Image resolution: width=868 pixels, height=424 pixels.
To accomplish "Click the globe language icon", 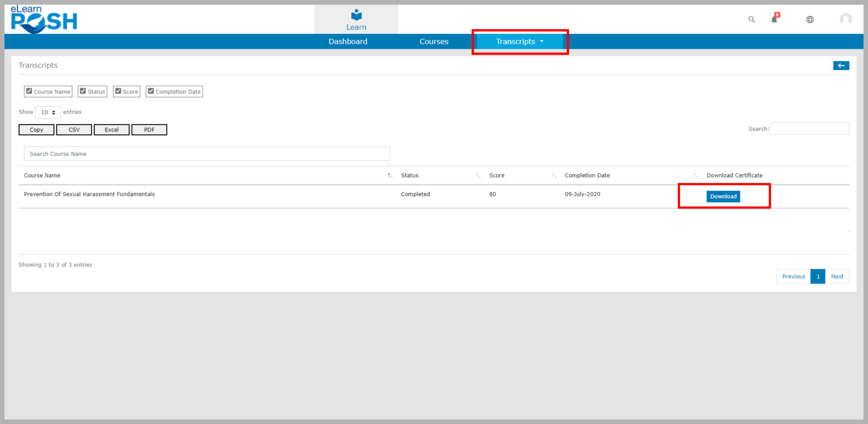I will point(810,19).
